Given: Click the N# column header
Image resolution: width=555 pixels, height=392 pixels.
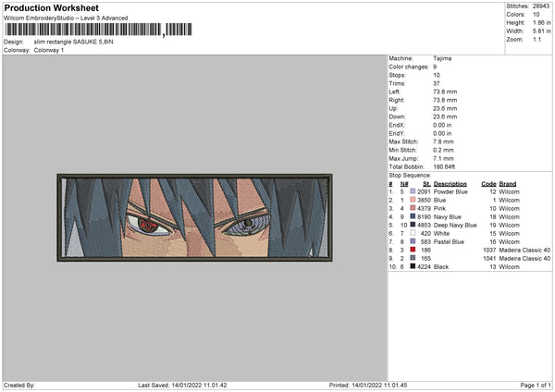Looking at the screenshot, I should coord(404,184).
